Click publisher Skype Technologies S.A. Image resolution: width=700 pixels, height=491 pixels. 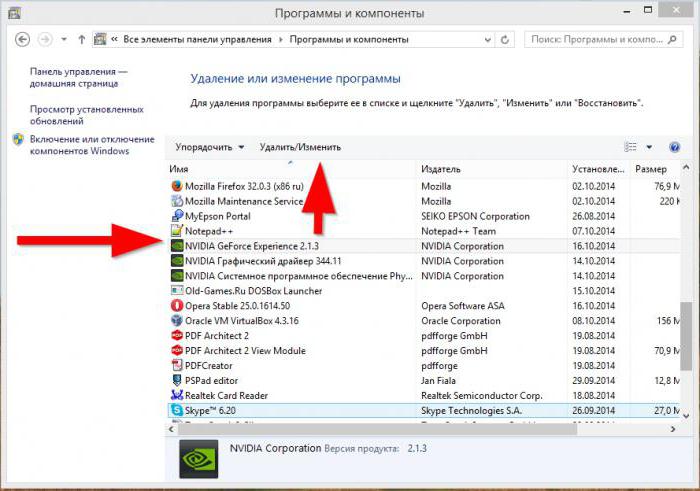click(471, 411)
